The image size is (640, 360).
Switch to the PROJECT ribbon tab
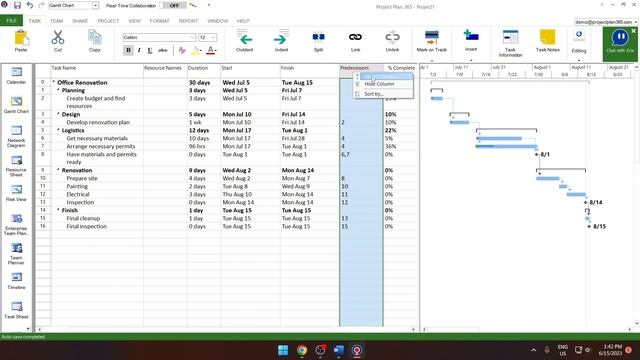pos(108,21)
